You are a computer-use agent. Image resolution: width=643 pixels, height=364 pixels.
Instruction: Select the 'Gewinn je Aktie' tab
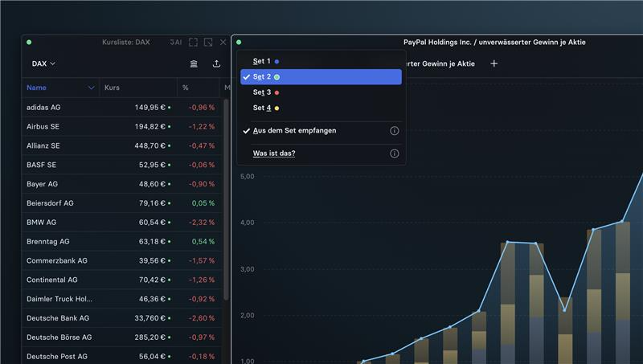pyautogui.click(x=440, y=63)
